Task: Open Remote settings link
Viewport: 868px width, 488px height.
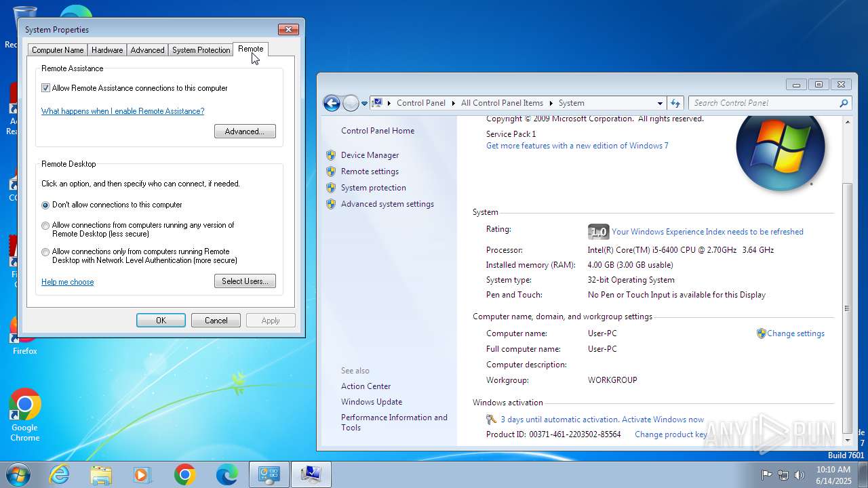Action: point(370,171)
